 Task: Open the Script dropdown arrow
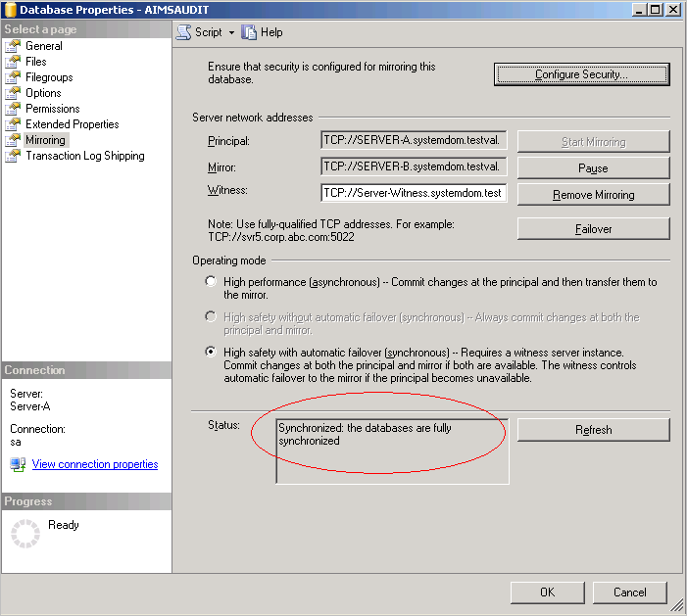coord(231,32)
